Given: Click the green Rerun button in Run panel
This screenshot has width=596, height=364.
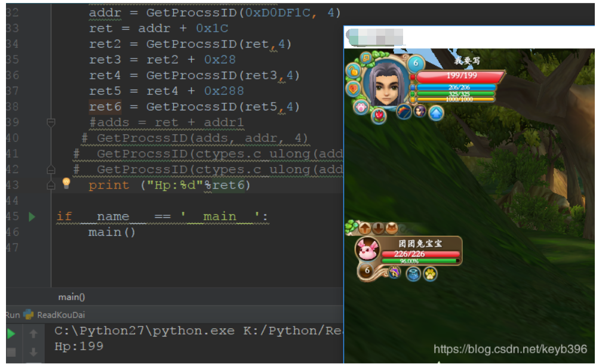Looking at the screenshot, I should coord(11,334).
